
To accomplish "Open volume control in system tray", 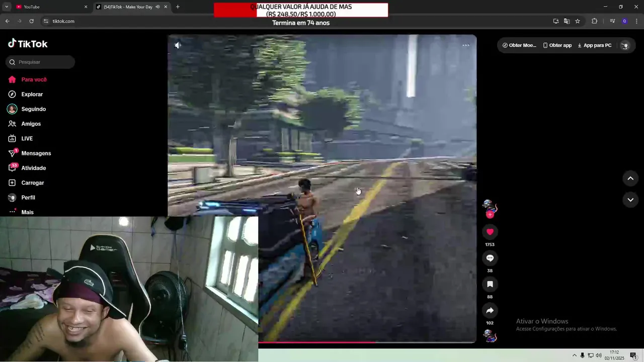I will (x=599, y=355).
